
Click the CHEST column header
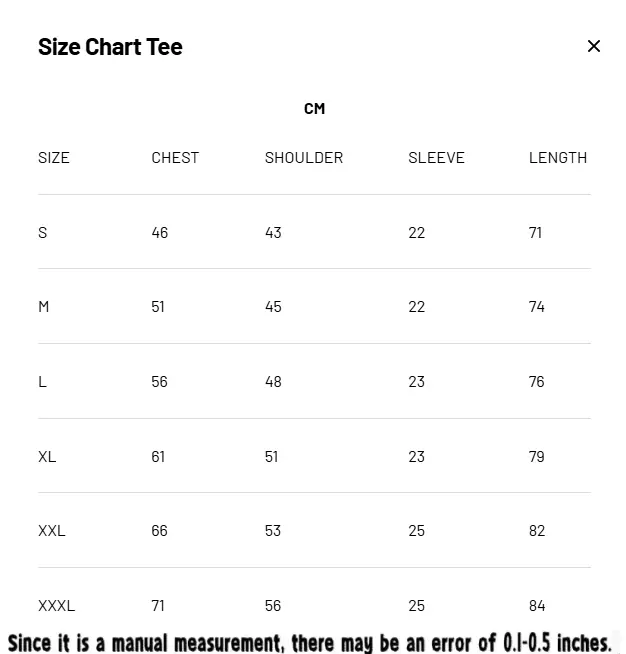(x=175, y=157)
